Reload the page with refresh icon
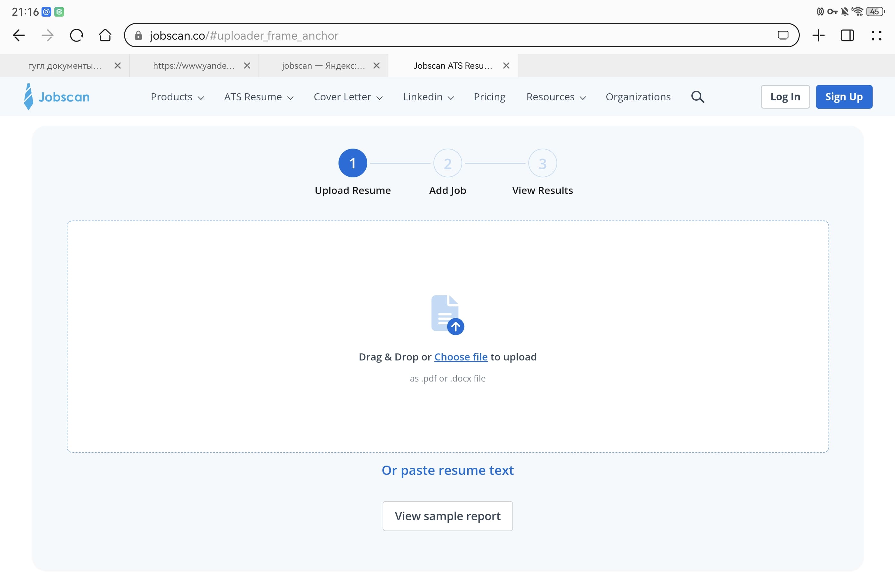The image size is (895, 588). coord(76,35)
